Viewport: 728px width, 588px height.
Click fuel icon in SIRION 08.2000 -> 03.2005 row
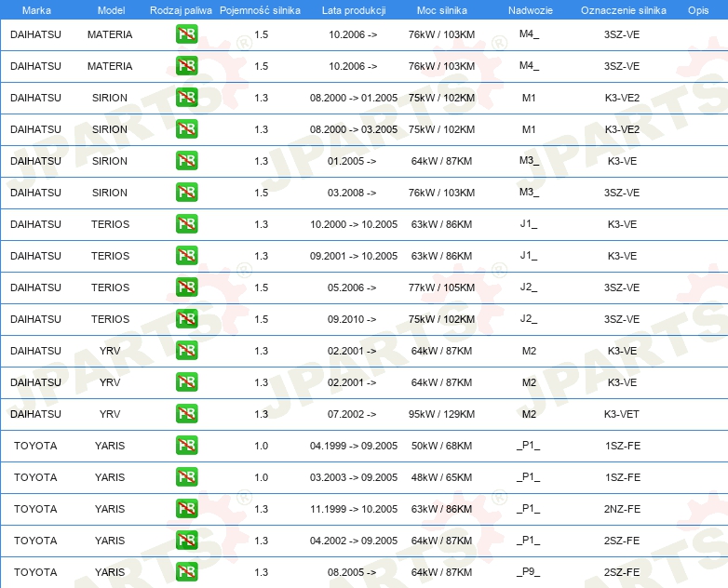[x=186, y=129]
